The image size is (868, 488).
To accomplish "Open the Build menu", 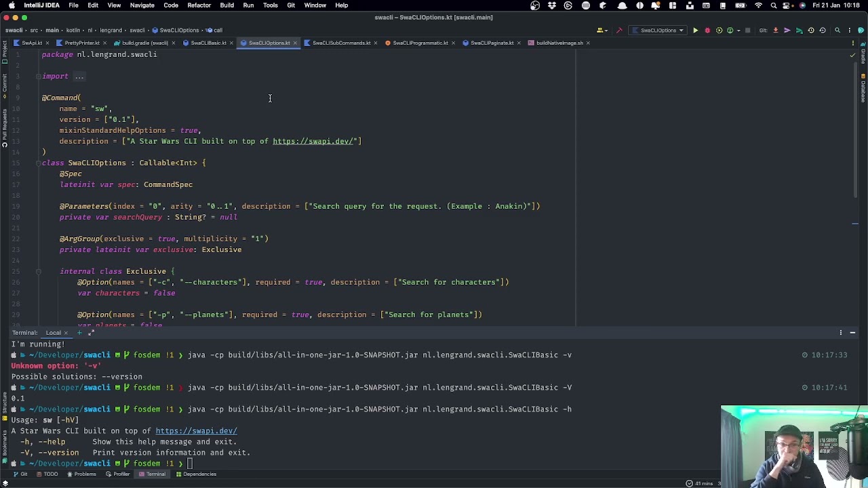I will tap(226, 5).
